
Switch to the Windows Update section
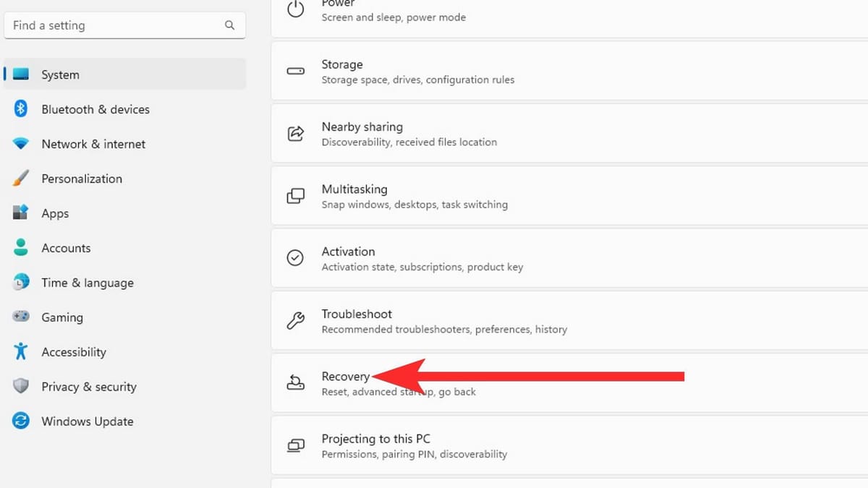click(x=87, y=421)
